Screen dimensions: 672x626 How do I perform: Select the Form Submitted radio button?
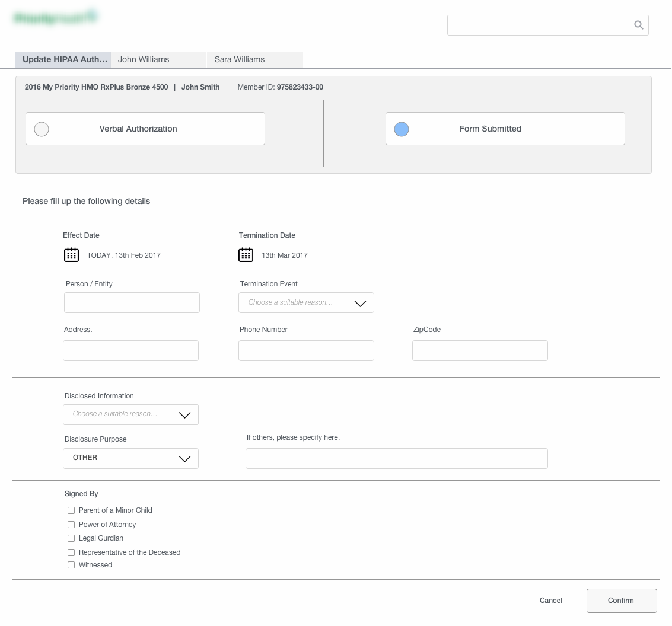tap(402, 129)
